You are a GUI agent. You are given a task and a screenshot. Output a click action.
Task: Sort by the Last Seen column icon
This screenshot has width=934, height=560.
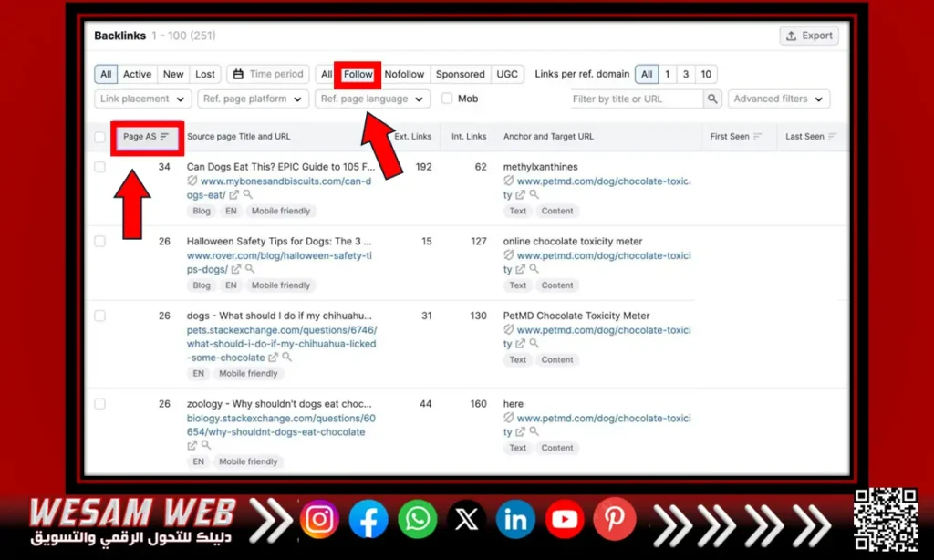tap(832, 137)
